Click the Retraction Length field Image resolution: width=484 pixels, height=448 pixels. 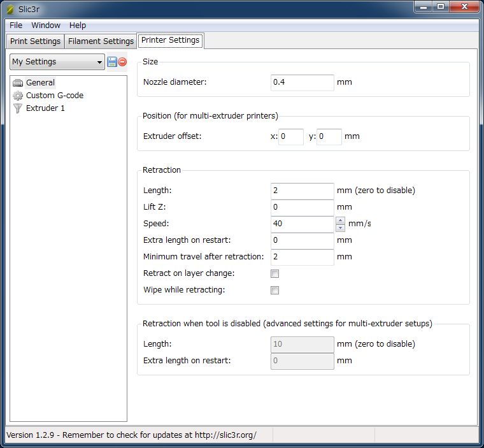pyautogui.click(x=302, y=191)
